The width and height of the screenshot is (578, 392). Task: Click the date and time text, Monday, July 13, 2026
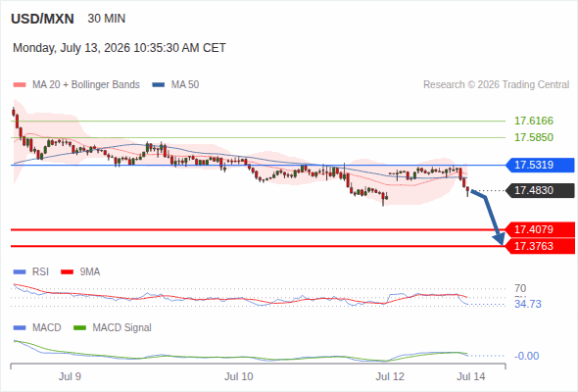[120, 48]
